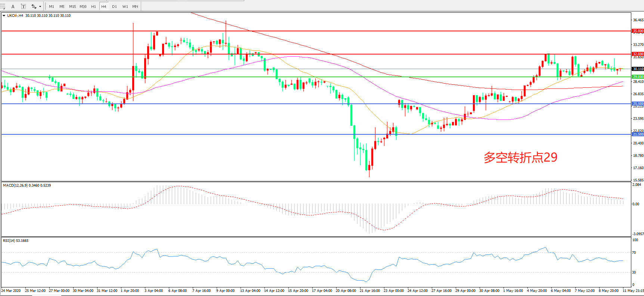The image size is (644, 296).
Task: Change timeframe to H1
Action: 93,6
